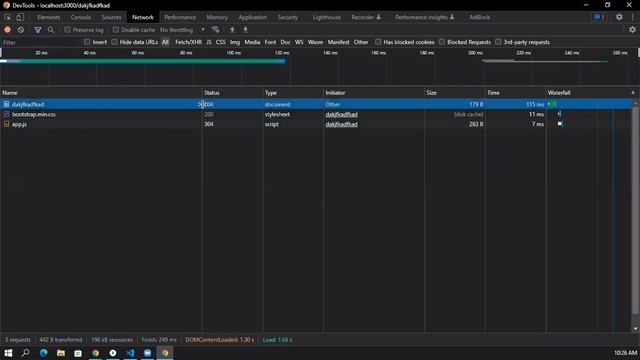Filter requests by JS type
The width and height of the screenshot is (640, 360).
(x=209, y=42)
